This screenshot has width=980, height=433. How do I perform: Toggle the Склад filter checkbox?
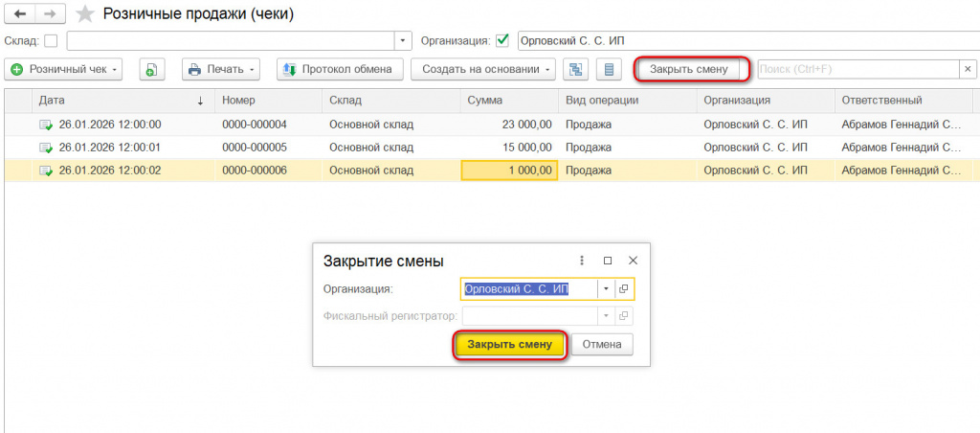[52, 40]
